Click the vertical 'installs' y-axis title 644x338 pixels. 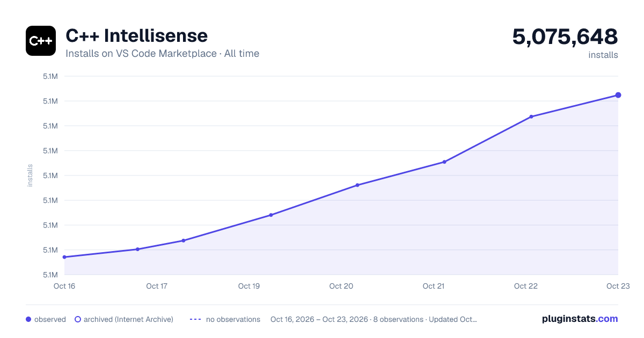30,175
